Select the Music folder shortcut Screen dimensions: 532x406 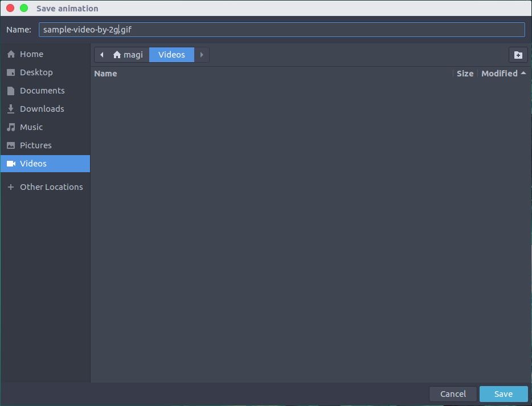click(x=45, y=127)
